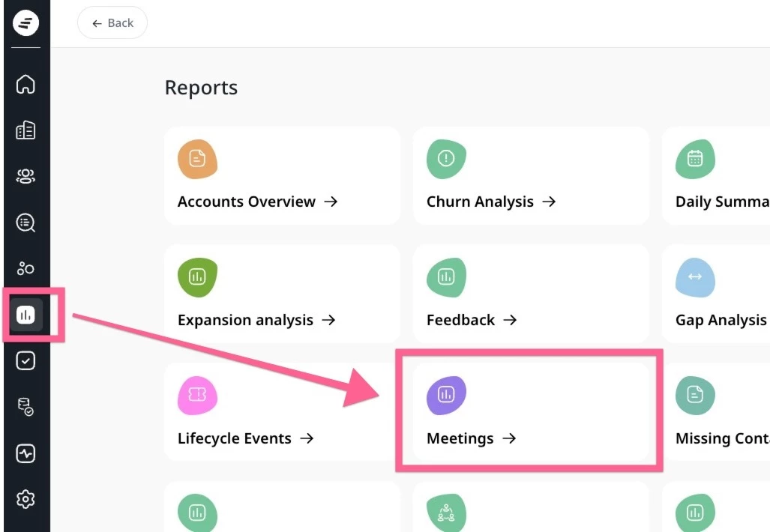This screenshot has height=532, width=770.
Task: Go back using the Back button
Action: (x=112, y=23)
